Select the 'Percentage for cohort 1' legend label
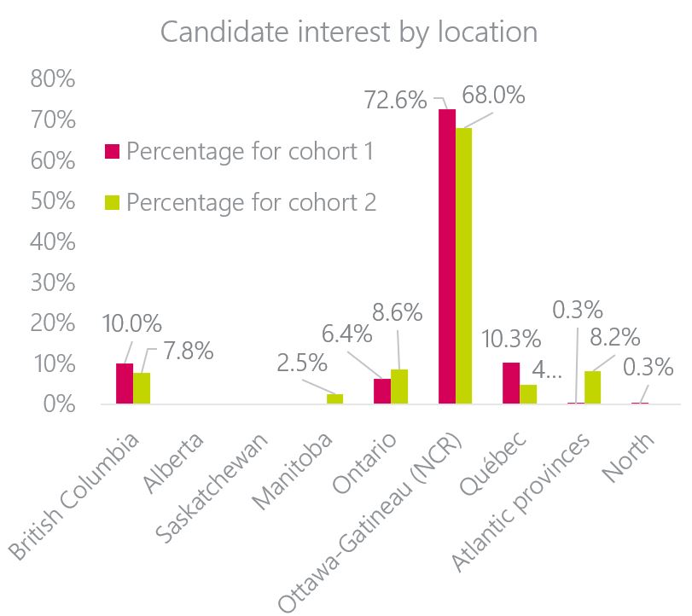692x616 pixels. click(250, 151)
